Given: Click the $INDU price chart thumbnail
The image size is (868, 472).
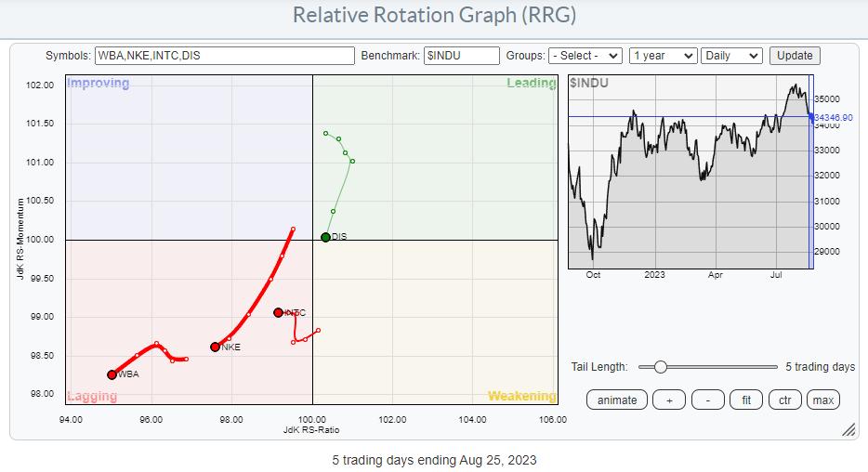Looking at the screenshot, I should pos(688,172).
